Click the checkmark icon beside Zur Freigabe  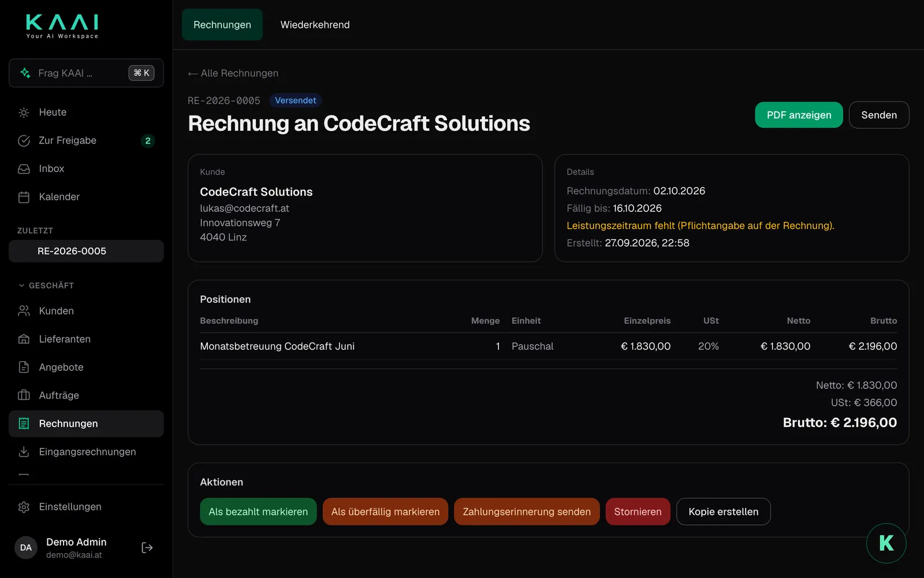(x=24, y=140)
